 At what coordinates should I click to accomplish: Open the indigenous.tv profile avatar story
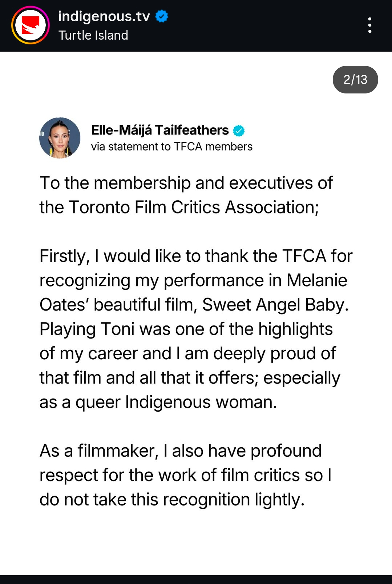(30, 25)
